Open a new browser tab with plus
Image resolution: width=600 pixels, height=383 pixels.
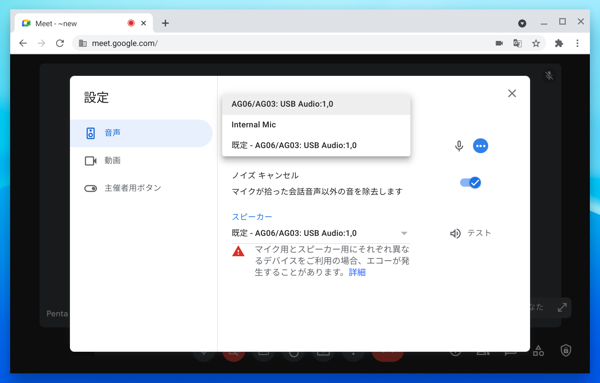coord(165,23)
